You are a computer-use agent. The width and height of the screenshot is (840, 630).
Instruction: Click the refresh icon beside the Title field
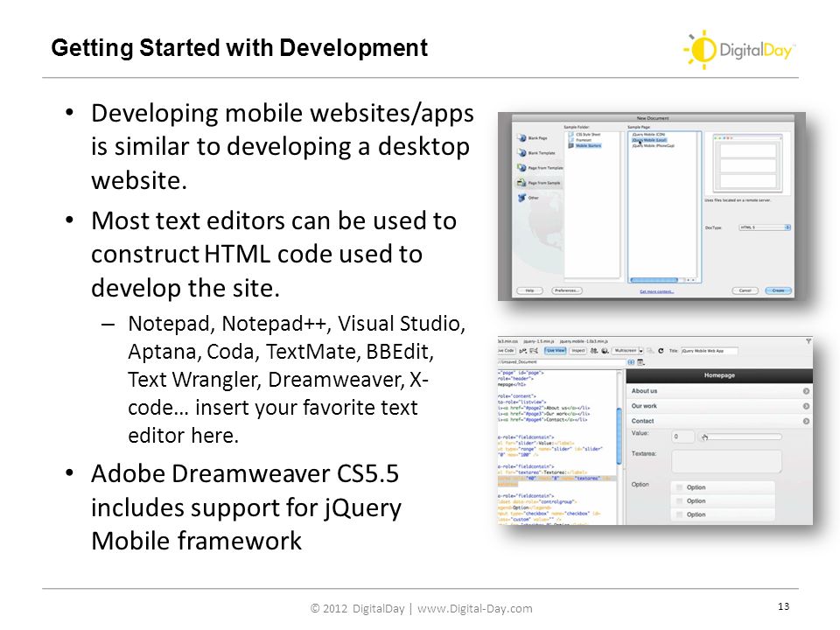coord(661,351)
